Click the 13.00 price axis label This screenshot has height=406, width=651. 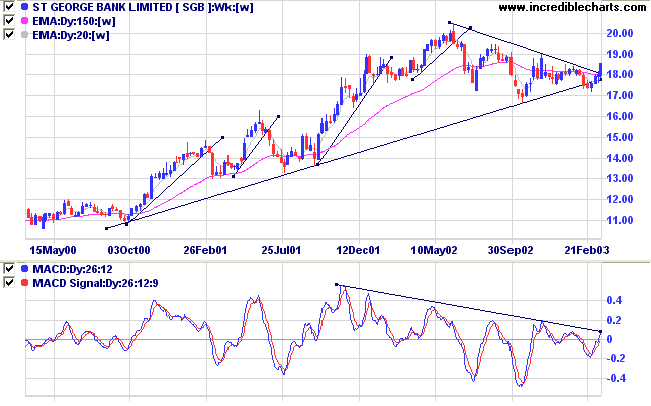point(620,179)
